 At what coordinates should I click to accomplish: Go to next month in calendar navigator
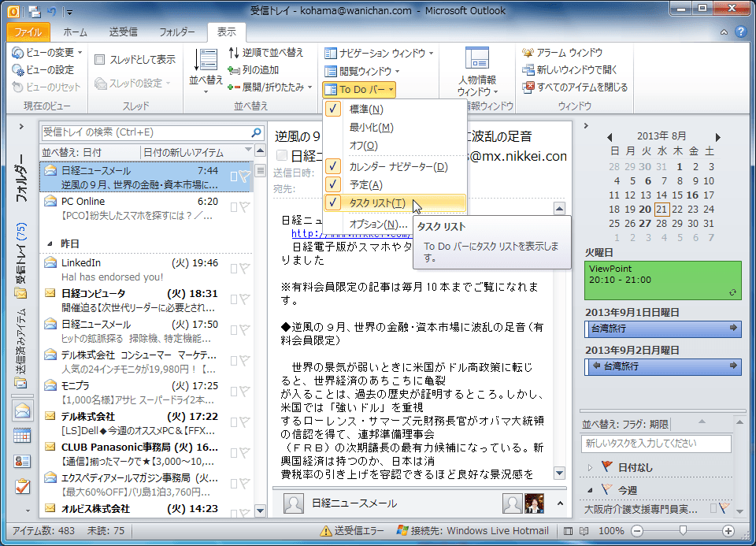[x=717, y=137]
